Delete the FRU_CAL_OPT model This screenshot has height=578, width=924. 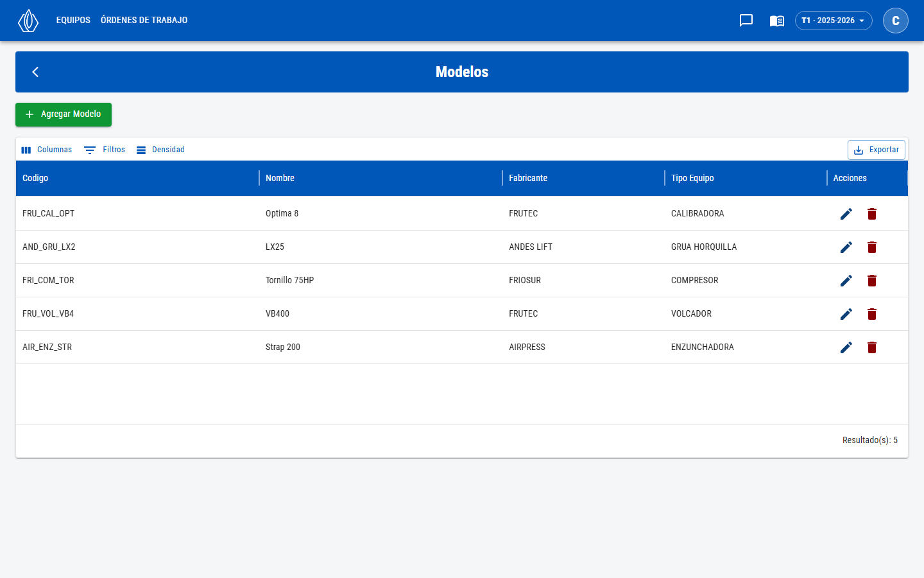[872, 214]
